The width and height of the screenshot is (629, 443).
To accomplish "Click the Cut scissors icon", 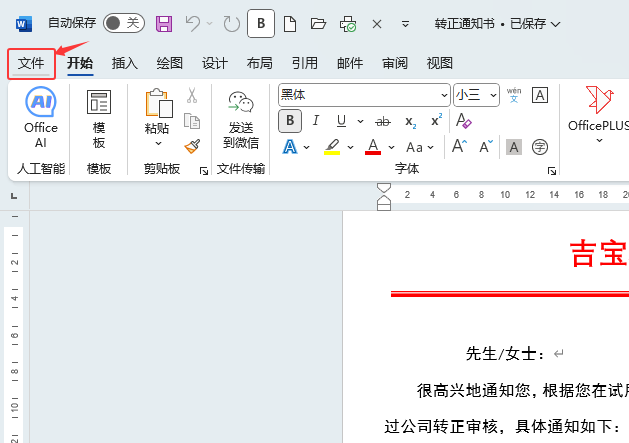I will [192, 96].
